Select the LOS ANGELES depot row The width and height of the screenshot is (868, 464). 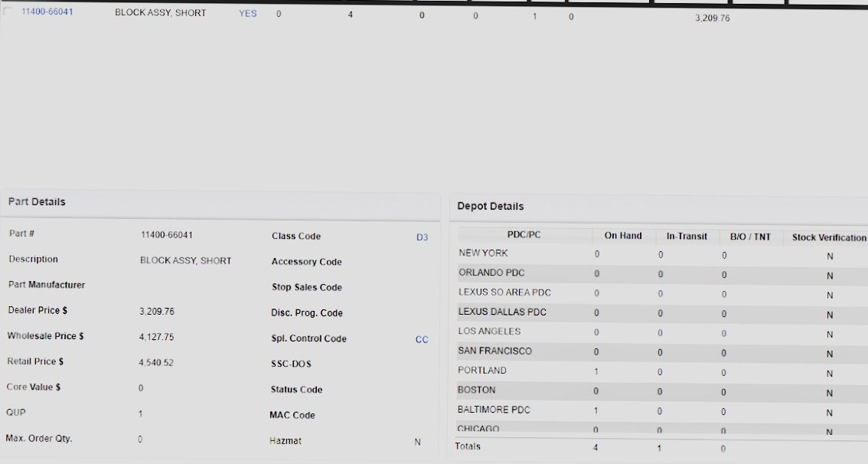click(662, 332)
